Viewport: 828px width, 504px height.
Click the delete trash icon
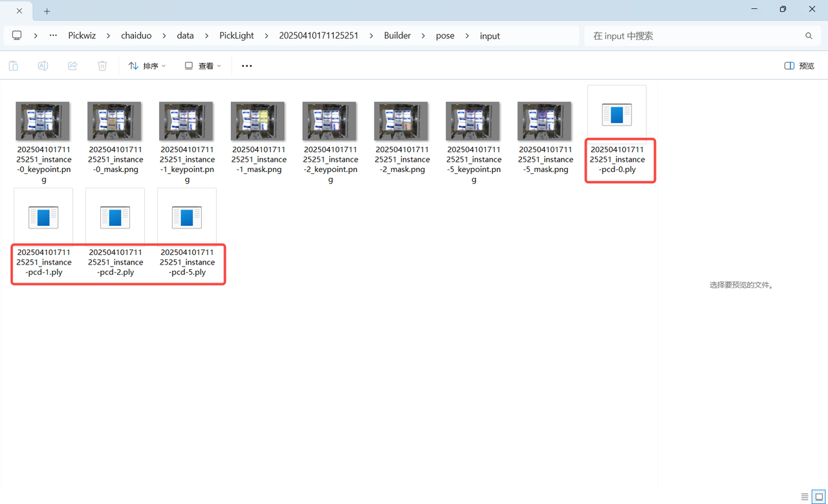point(102,66)
